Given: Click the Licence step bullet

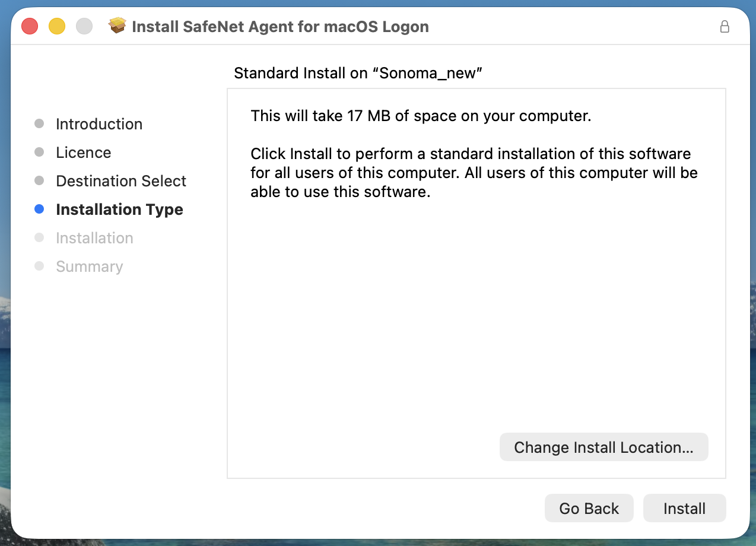Looking at the screenshot, I should click(39, 152).
